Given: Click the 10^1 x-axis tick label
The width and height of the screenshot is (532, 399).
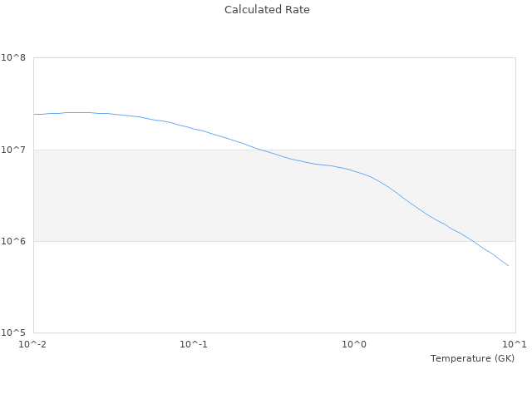Looking at the screenshot, I should (x=515, y=344).
